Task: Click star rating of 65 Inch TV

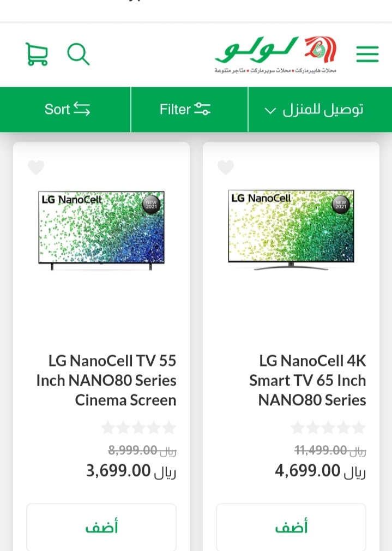Action: 328,427
